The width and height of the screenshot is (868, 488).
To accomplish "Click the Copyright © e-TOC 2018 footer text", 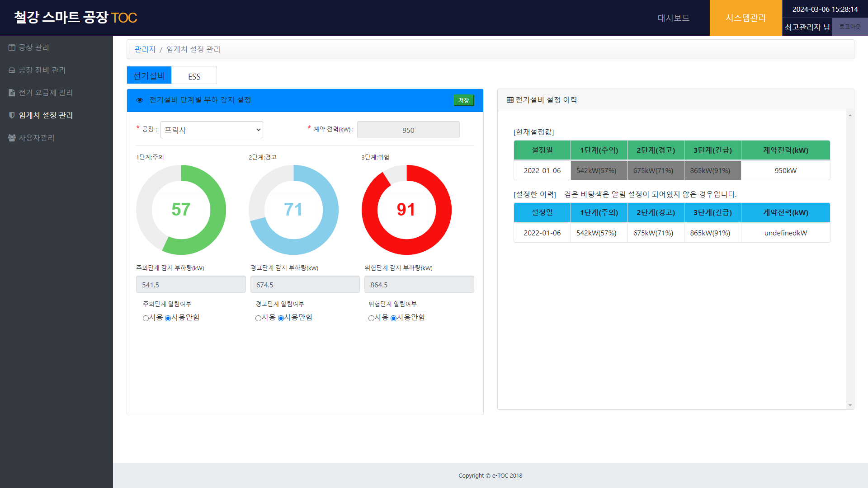I will 491,475.
